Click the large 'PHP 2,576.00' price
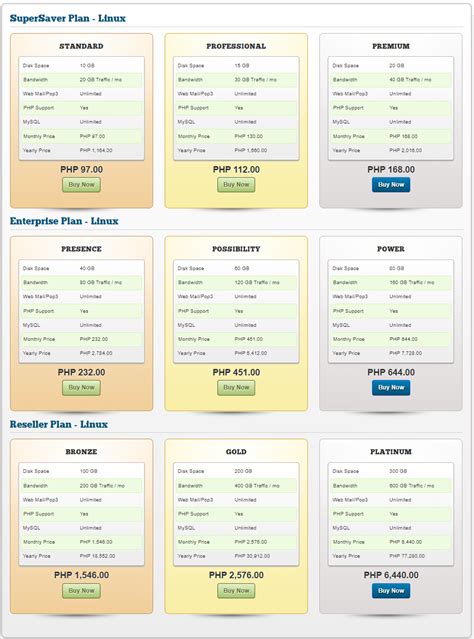Viewport: 474px width, 639px height. tap(236, 575)
